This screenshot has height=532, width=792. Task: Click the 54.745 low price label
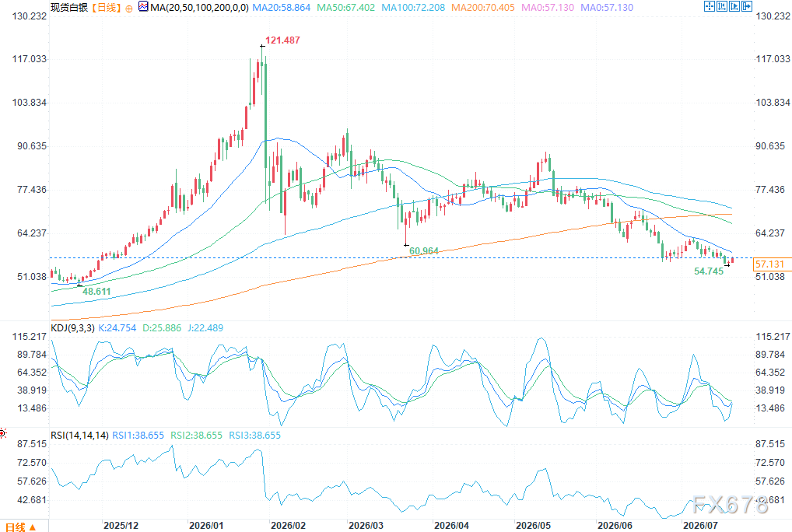[709, 271]
